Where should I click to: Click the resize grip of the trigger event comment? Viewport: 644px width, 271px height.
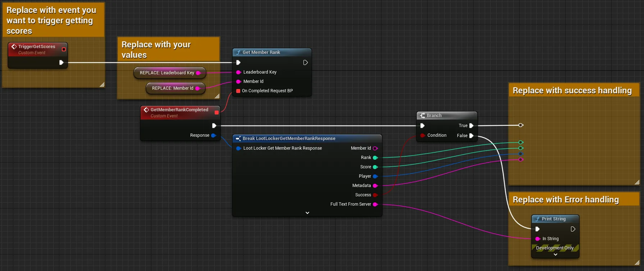pos(102,85)
